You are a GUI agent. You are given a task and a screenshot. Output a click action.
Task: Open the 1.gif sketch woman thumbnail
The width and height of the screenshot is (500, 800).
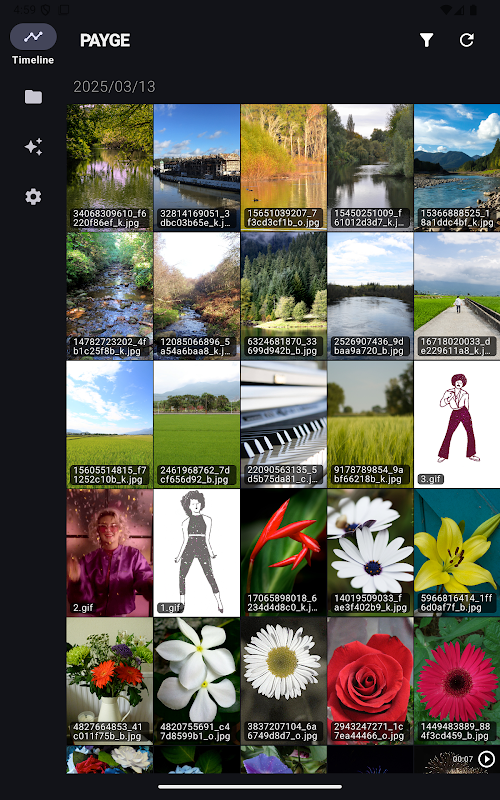point(197,553)
